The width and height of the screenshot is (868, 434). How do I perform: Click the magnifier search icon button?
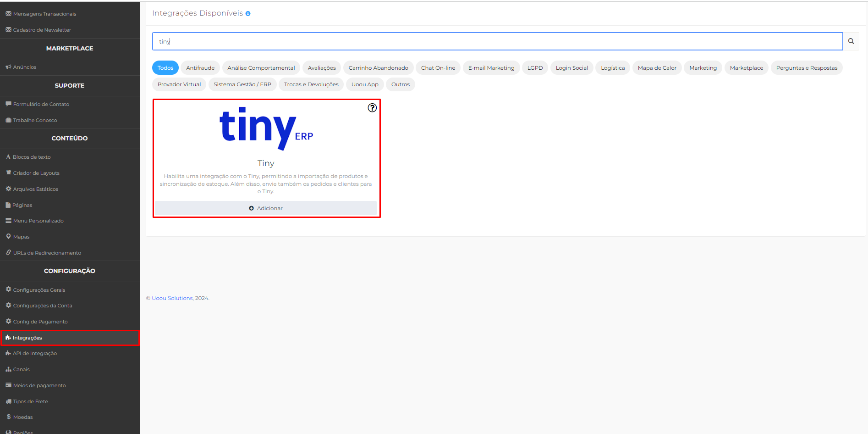point(851,41)
